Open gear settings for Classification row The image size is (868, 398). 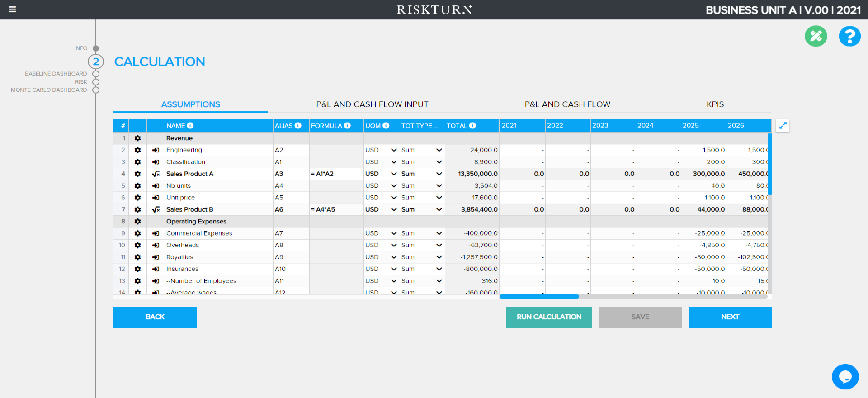tap(137, 162)
